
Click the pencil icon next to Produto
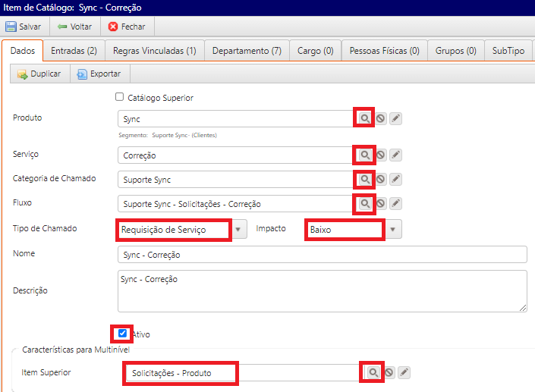click(x=396, y=119)
